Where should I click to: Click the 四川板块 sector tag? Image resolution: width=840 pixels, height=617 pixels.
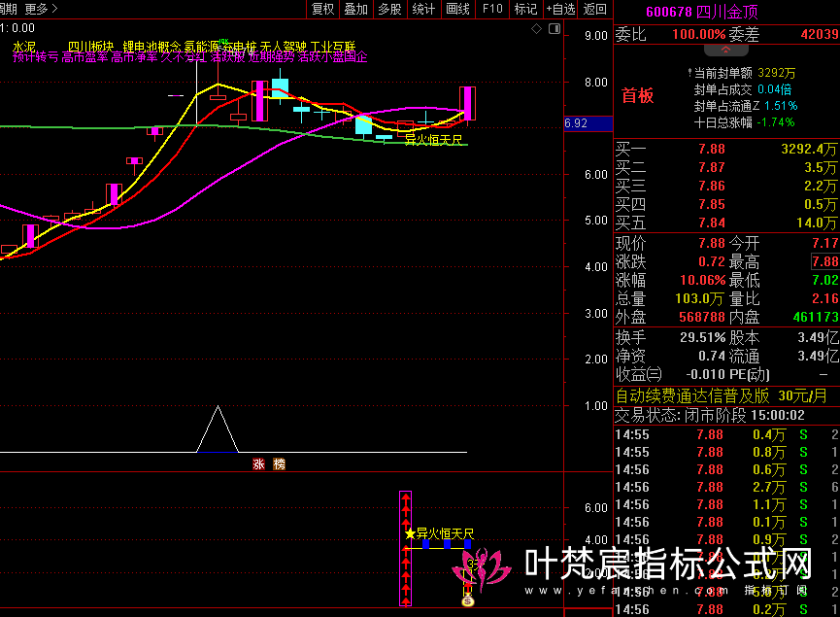[x=90, y=47]
